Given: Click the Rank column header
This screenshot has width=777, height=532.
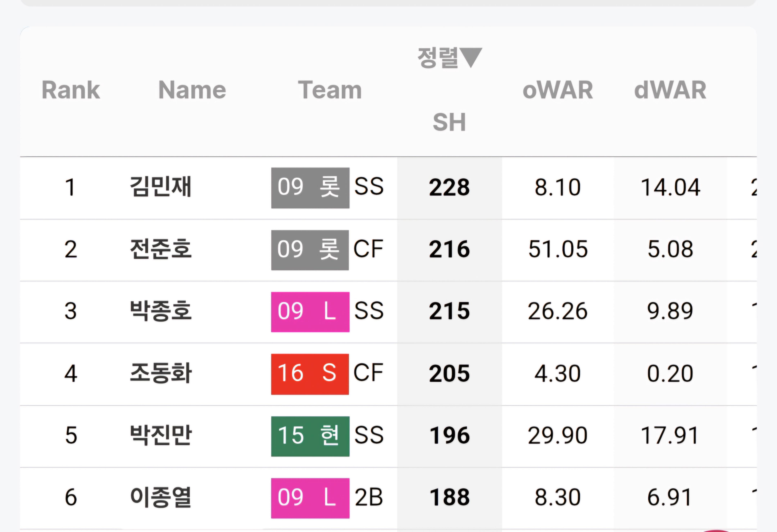Looking at the screenshot, I should pos(71,90).
